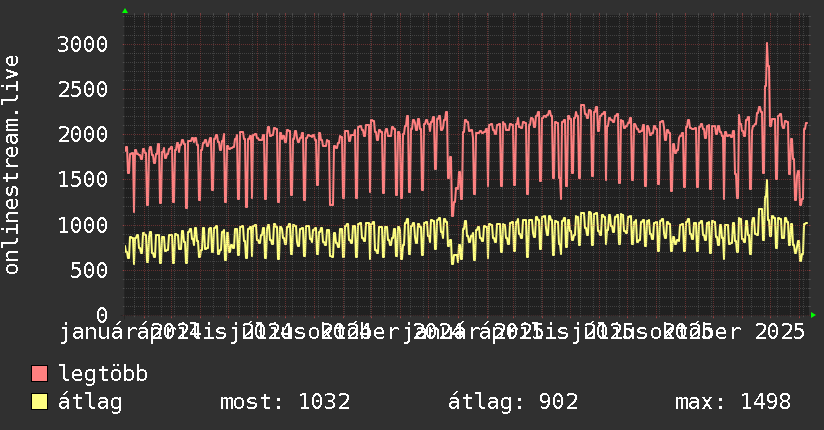Click the max: 1498 statistic

pos(732,402)
